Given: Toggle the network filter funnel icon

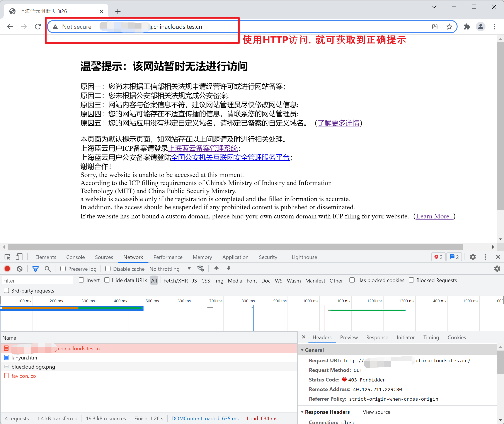Looking at the screenshot, I should 35,269.
